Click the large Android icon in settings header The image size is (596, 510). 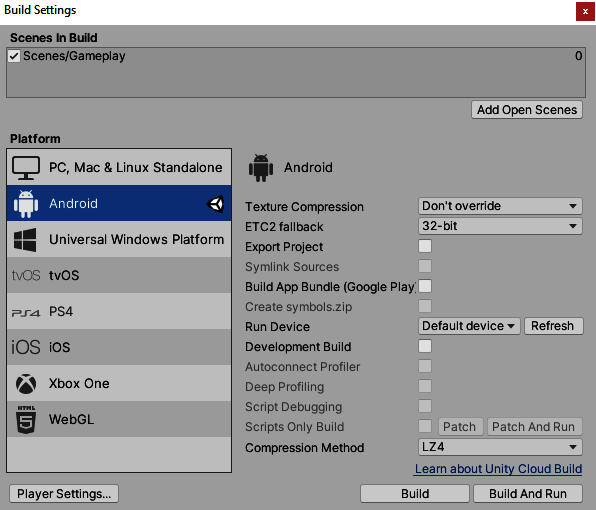pyautogui.click(x=261, y=168)
